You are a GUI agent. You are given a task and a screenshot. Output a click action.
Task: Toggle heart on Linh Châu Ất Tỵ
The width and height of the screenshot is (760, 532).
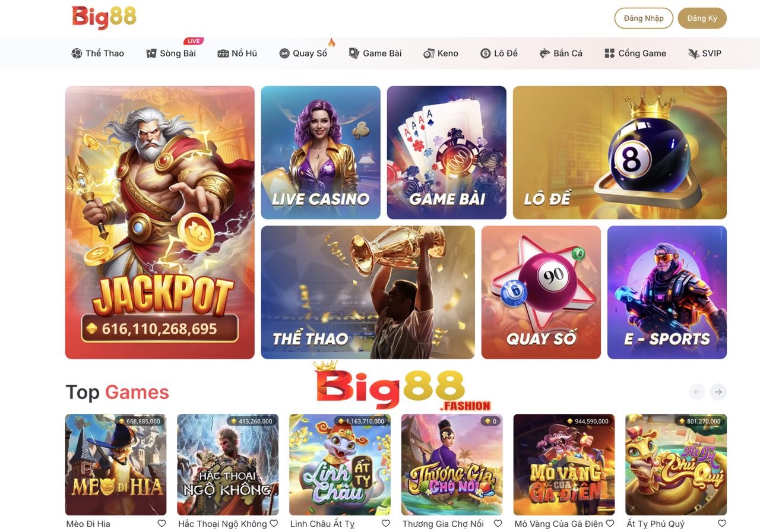point(386,524)
